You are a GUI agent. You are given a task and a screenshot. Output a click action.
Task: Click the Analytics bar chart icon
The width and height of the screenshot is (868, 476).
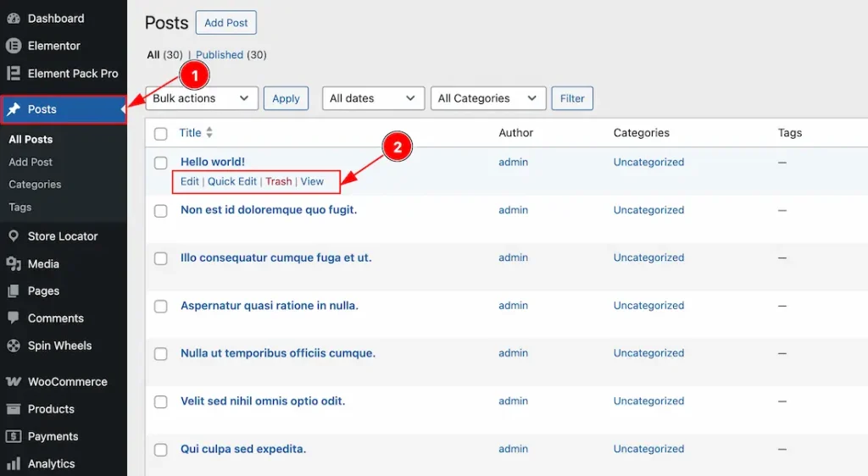pyautogui.click(x=14, y=464)
